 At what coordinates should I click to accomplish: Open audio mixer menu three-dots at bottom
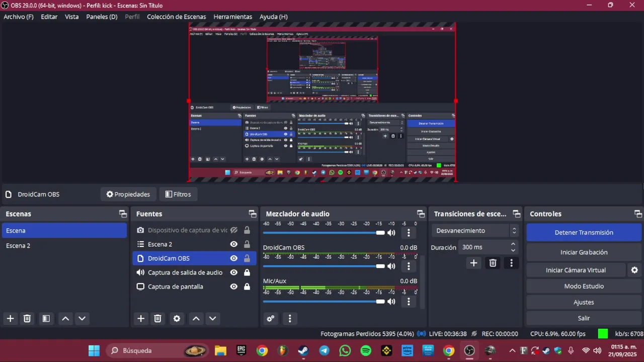(290, 318)
